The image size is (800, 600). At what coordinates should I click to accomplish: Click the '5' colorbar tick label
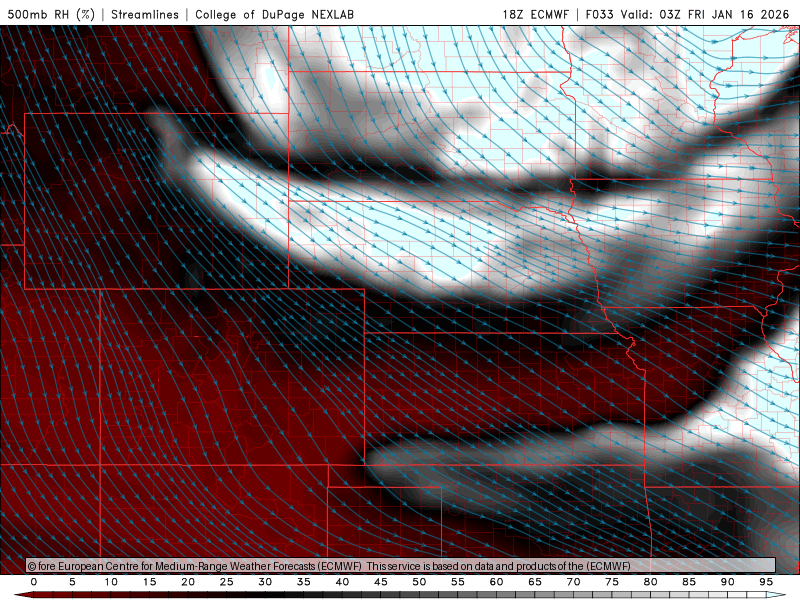(72, 582)
